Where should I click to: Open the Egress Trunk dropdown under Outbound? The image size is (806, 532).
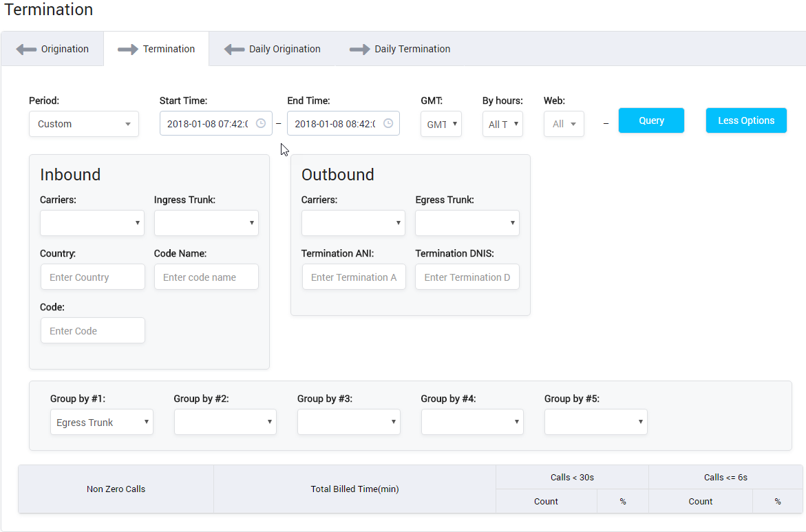click(x=467, y=223)
